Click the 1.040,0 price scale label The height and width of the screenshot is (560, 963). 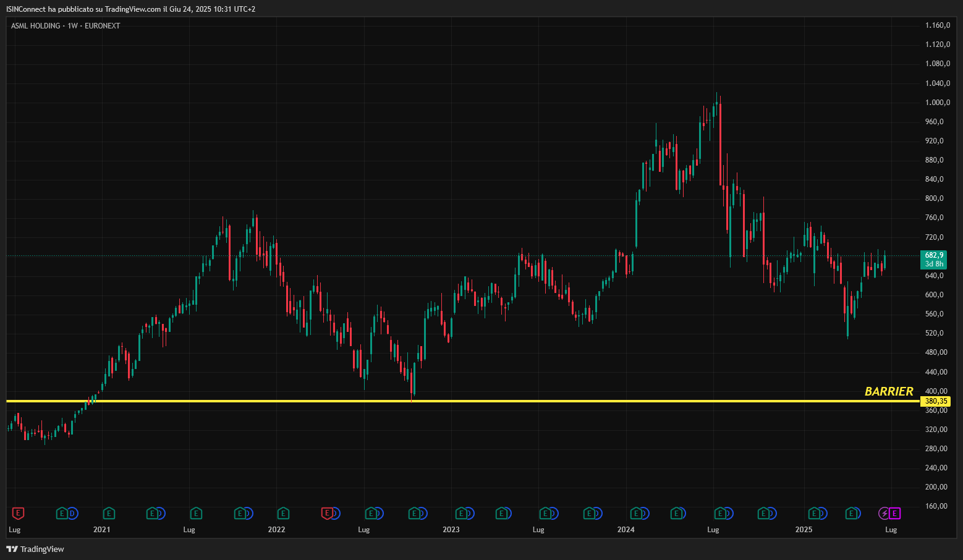[938, 83]
